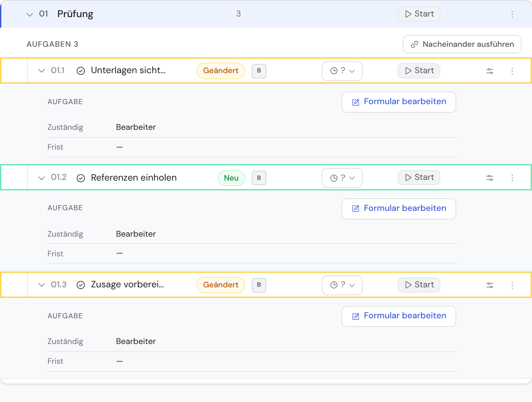Click the B assignee badge on 01.2
532x402 pixels.
pyautogui.click(x=259, y=178)
